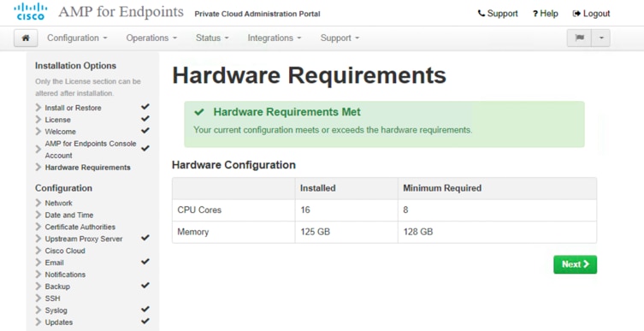This screenshot has width=644, height=331.
Task: Click the Private Cloud Administration Portal text
Action: coord(257,14)
